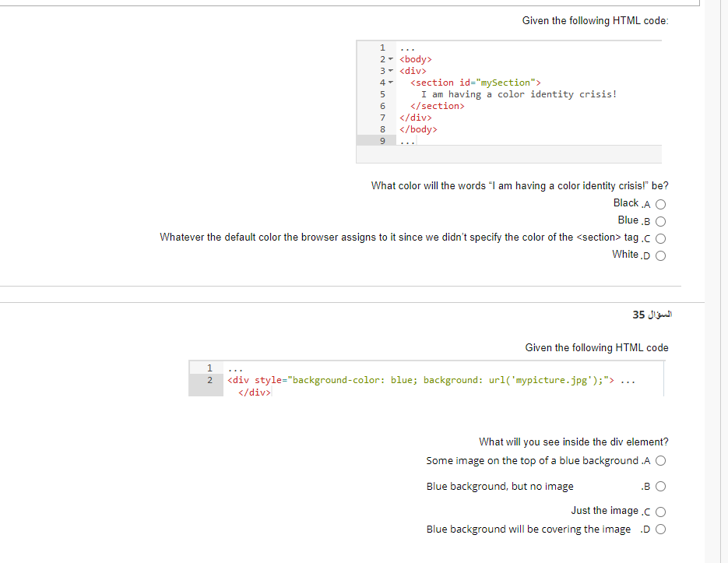Collapse the div fold arrow on line 3
Screen dimensions: 728x563
(390, 71)
